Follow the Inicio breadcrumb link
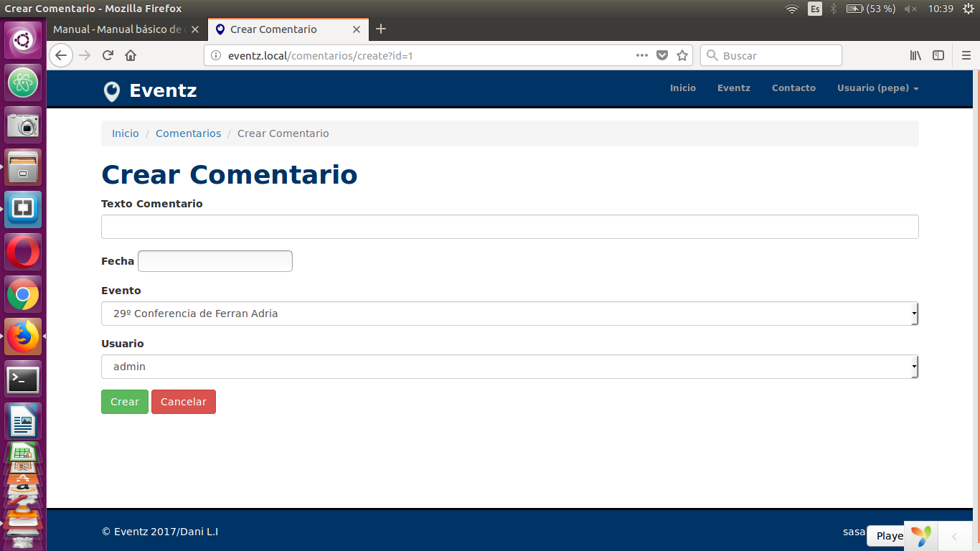The height and width of the screenshot is (551, 980). [126, 133]
